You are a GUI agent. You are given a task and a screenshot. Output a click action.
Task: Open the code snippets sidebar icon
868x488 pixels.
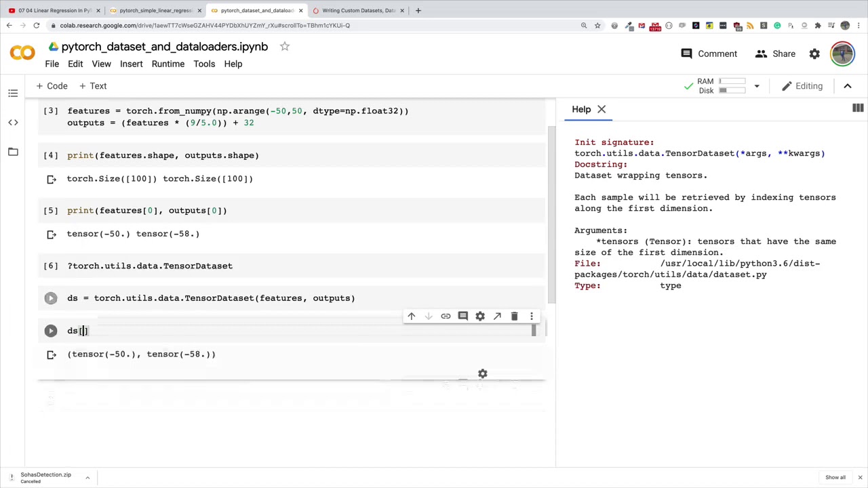click(13, 122)
